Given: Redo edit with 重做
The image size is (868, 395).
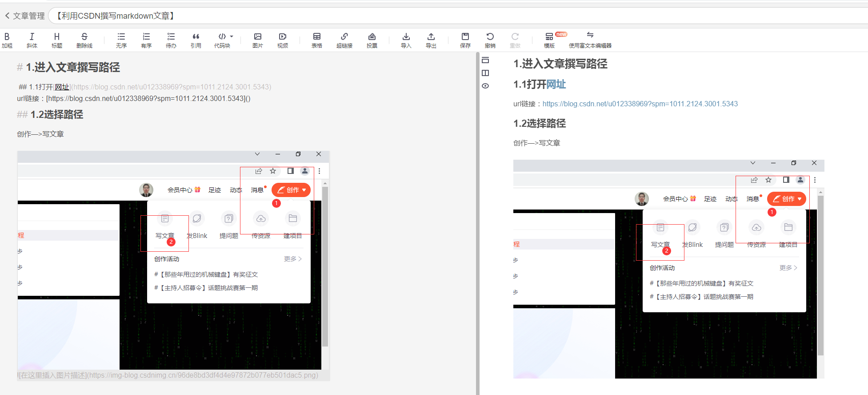Looking at the screenshot, I should pyautogui.click(x=515, y=40).
